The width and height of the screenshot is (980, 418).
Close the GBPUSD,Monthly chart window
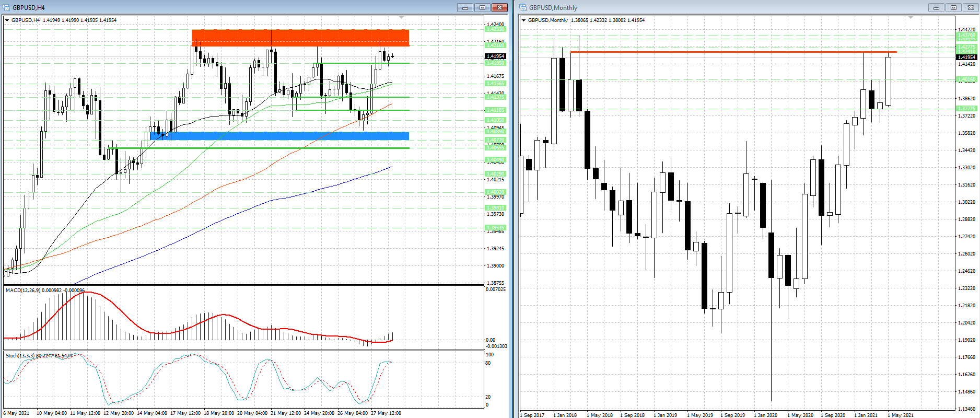[971, 7]
